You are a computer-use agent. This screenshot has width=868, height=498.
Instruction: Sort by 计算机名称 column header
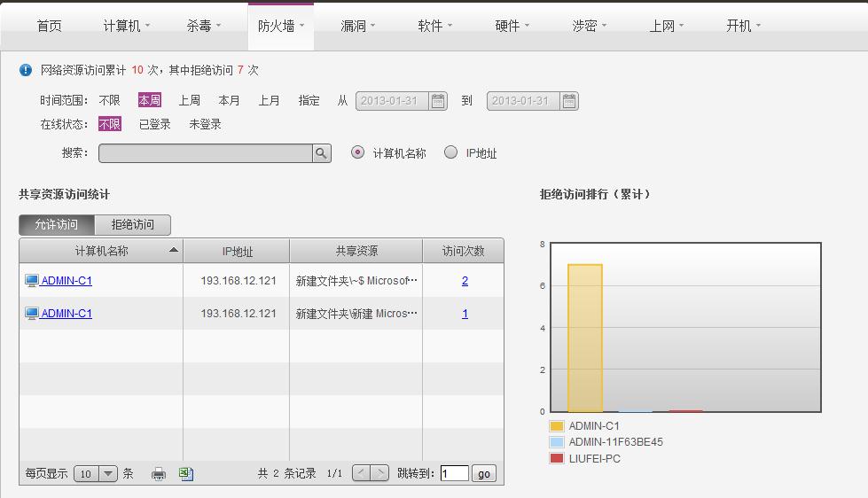click(x=101, y=251)
